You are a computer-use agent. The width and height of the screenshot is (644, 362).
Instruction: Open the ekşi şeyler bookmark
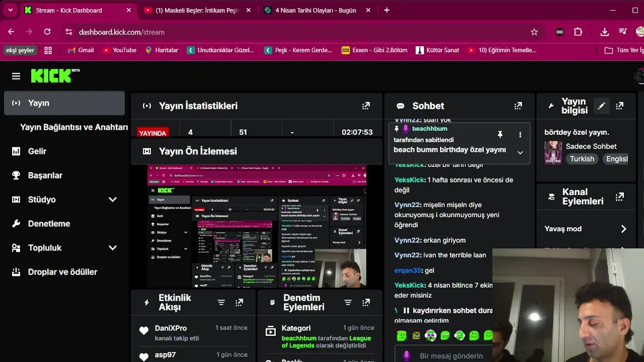(20, 50)
